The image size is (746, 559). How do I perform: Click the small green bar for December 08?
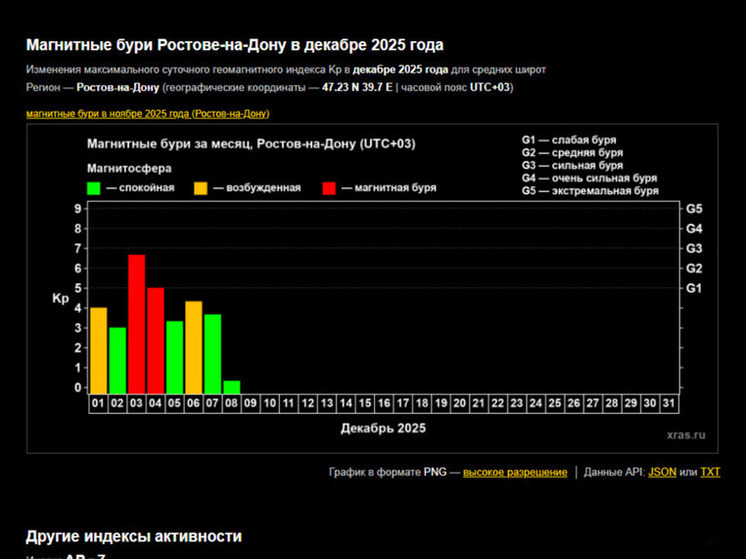232,387
